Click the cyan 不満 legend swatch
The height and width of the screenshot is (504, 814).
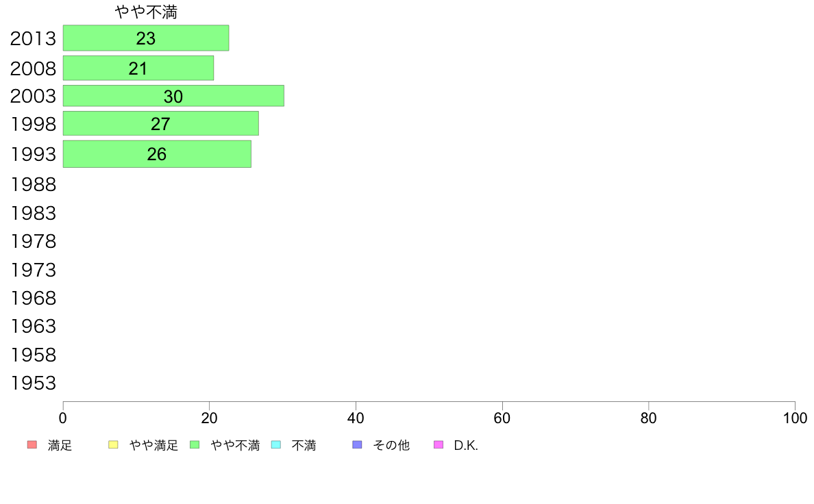tap(276, 445)
